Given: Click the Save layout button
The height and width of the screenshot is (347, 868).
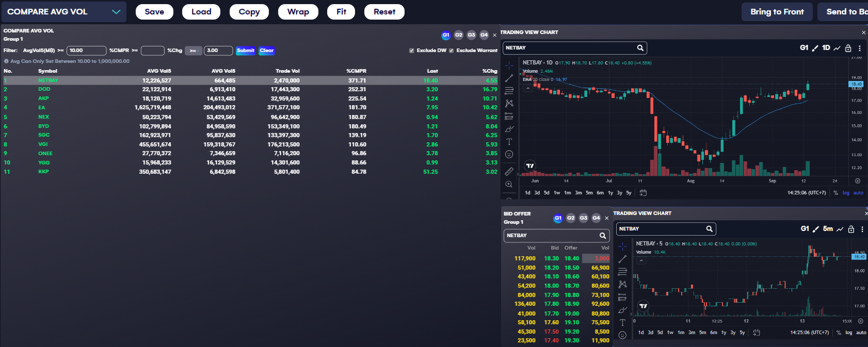Looking at the screenshot, I should click(154, 12).
